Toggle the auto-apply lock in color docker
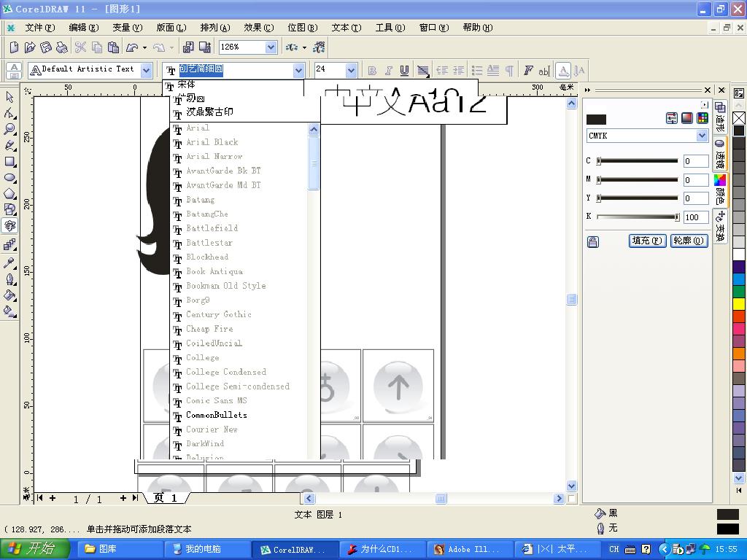This screenshot has height=560, width=747. pos(592,241)
